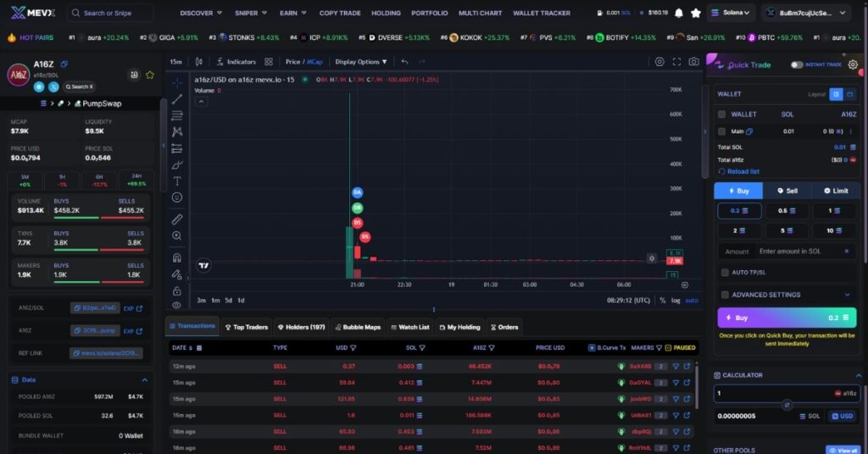The height and width of the screenshot is (454, 868).
Task: Copy the A16Z token address
Action: tap(64, 64)
